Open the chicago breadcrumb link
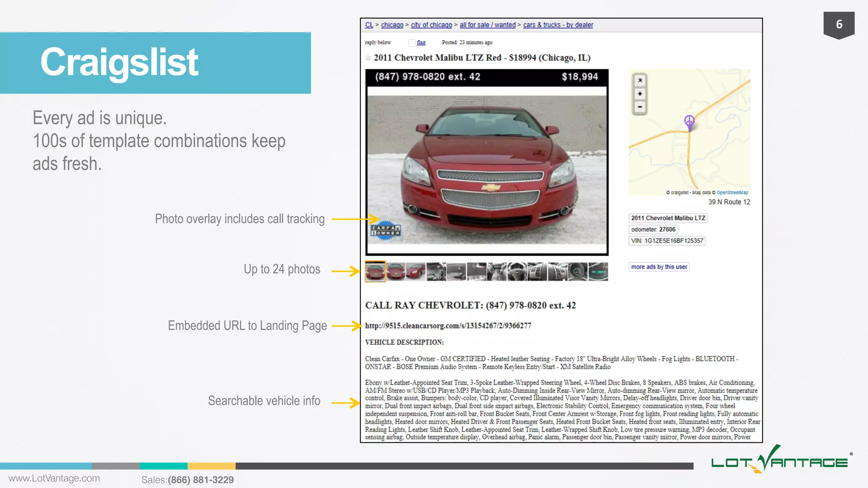Viewport: 868px width, 488px height. pos(392,25)
